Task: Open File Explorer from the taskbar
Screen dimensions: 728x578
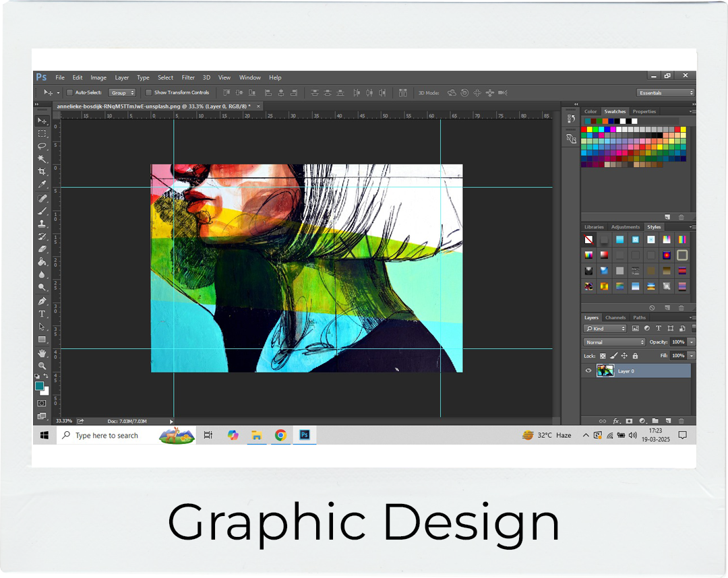Action: (257, 435)
